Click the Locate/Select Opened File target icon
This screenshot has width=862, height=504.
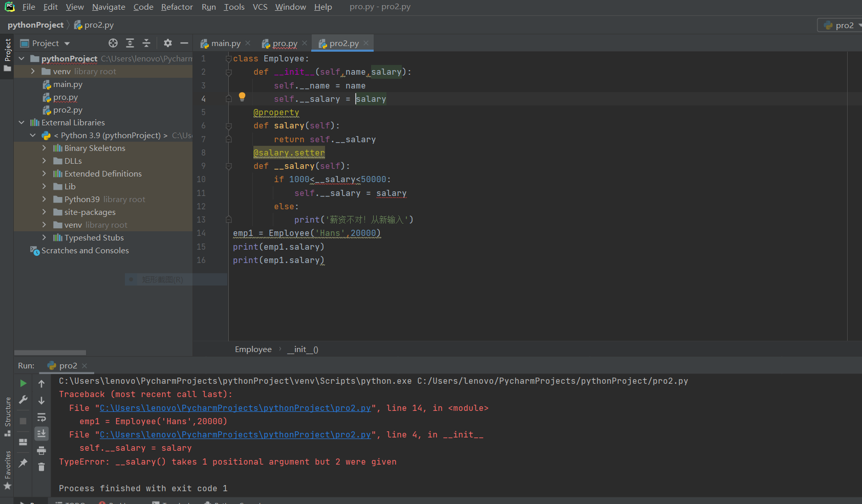113,43
